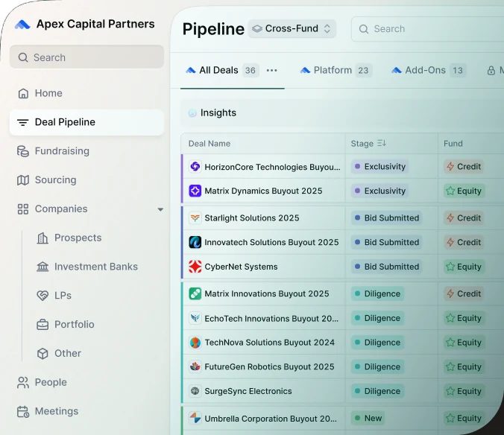
Task: Click the HorizonCore Technologies company logo
Action: [195, 167]
